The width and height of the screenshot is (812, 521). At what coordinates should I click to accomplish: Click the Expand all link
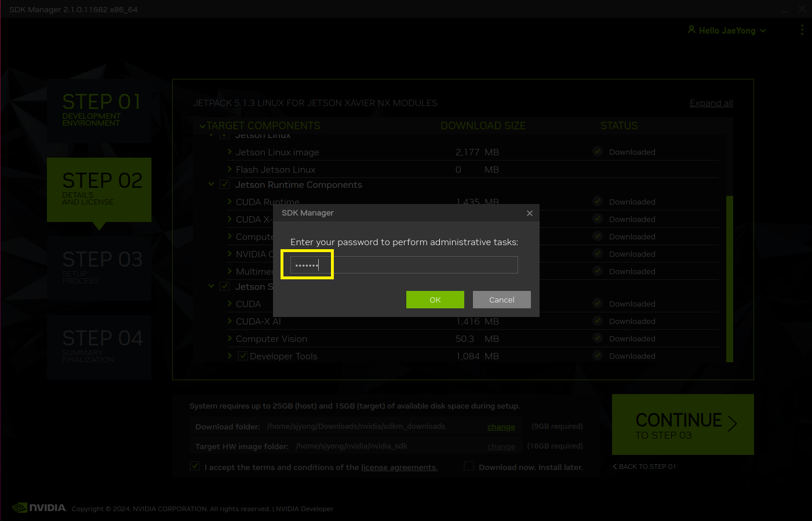click(711, 103)
